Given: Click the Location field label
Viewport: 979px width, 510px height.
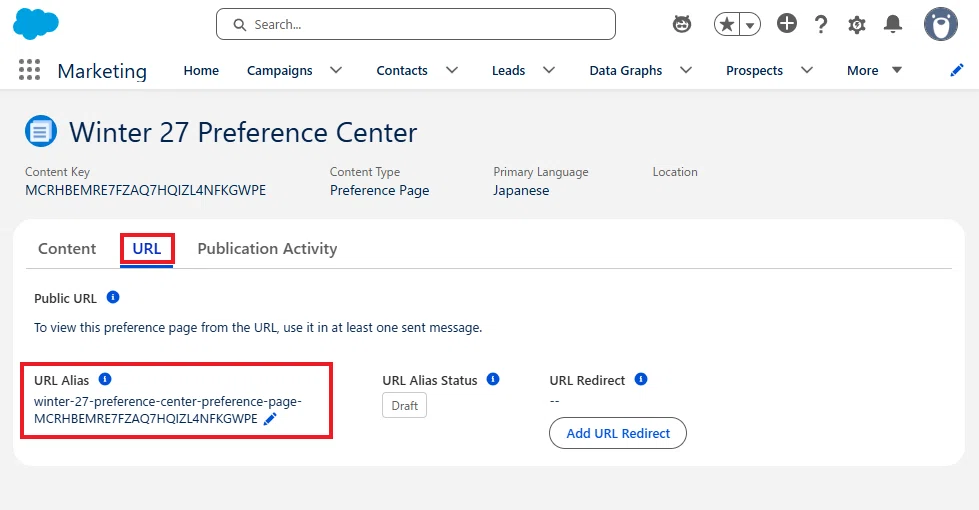Looking at the screenshot, I should pyautogui.click(x=675, y=172).
